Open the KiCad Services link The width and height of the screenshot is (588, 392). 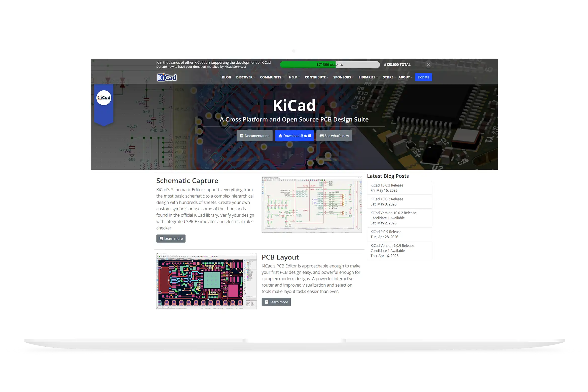[235, 67]
